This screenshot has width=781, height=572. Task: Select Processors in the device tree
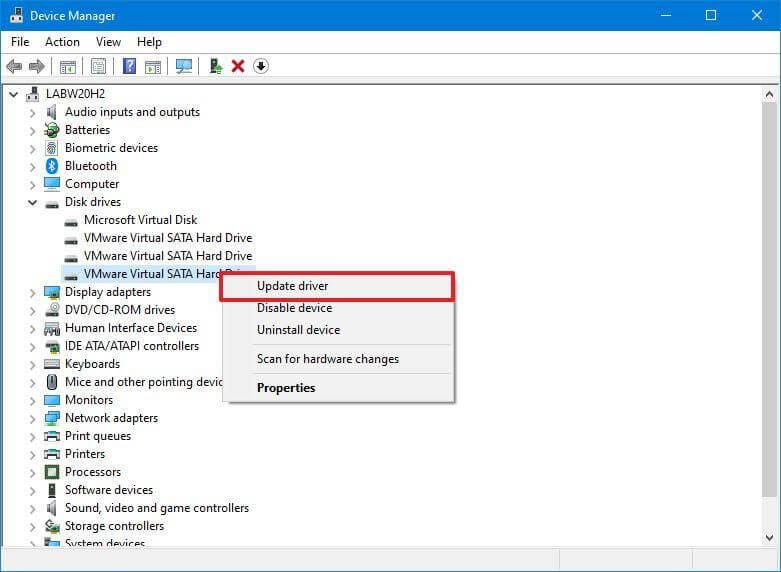[92, 472]
